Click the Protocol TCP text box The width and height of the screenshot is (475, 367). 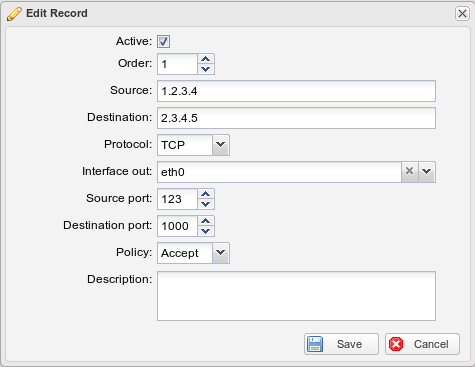[x=185, y=145]
